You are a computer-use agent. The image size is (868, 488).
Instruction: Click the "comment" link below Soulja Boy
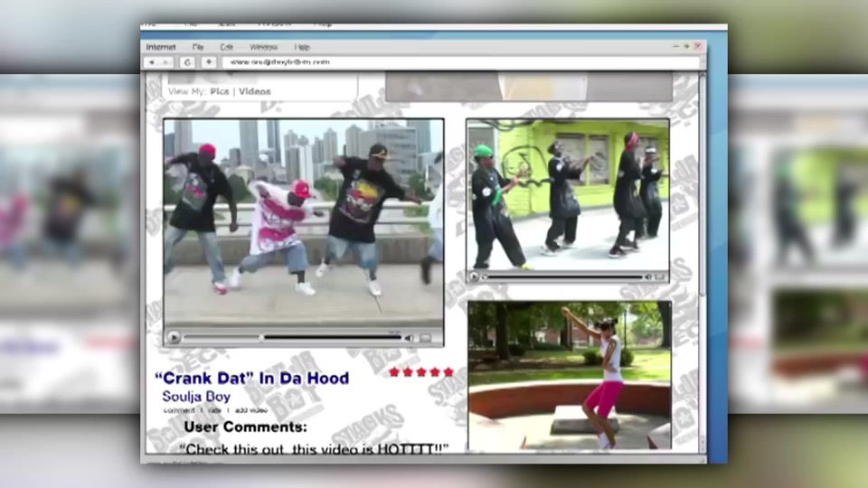(x=179, y=410)
